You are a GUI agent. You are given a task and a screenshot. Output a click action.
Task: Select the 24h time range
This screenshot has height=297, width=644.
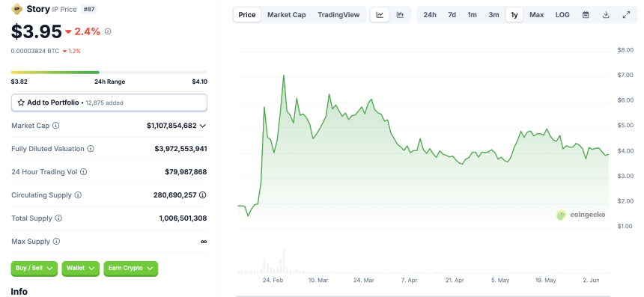430,15
